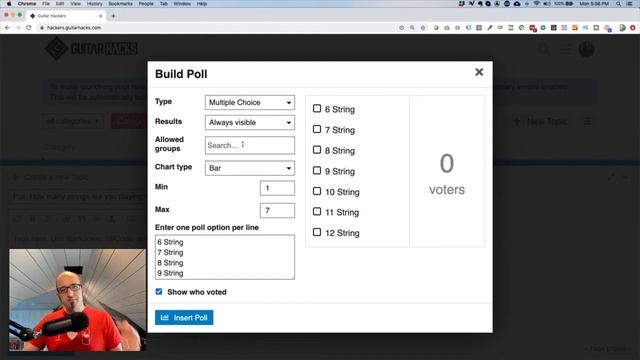This screenshot has height=360, width=640.
Task: Check the 10 String option
Action: coord(317,191)
